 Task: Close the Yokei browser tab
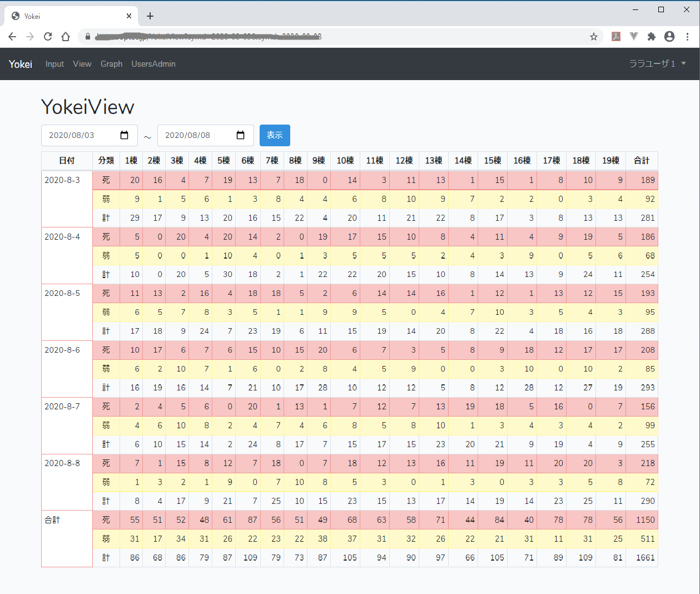coord(129,16)
